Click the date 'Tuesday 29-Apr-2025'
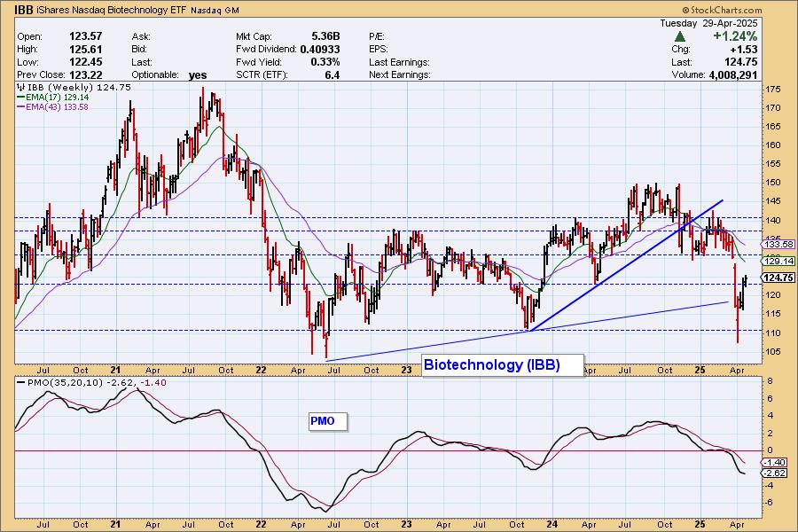The height and width of the screenshot is (532, 798). click(x=709, y=23)
